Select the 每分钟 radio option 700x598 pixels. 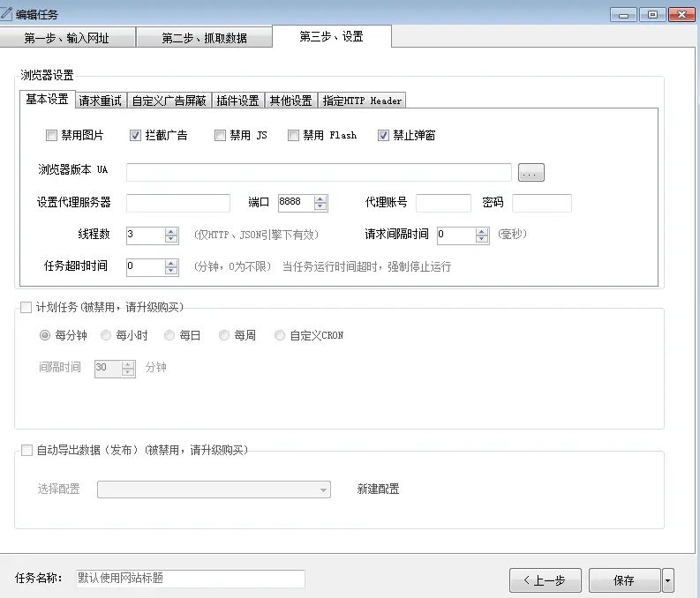[x=45, y=335]
